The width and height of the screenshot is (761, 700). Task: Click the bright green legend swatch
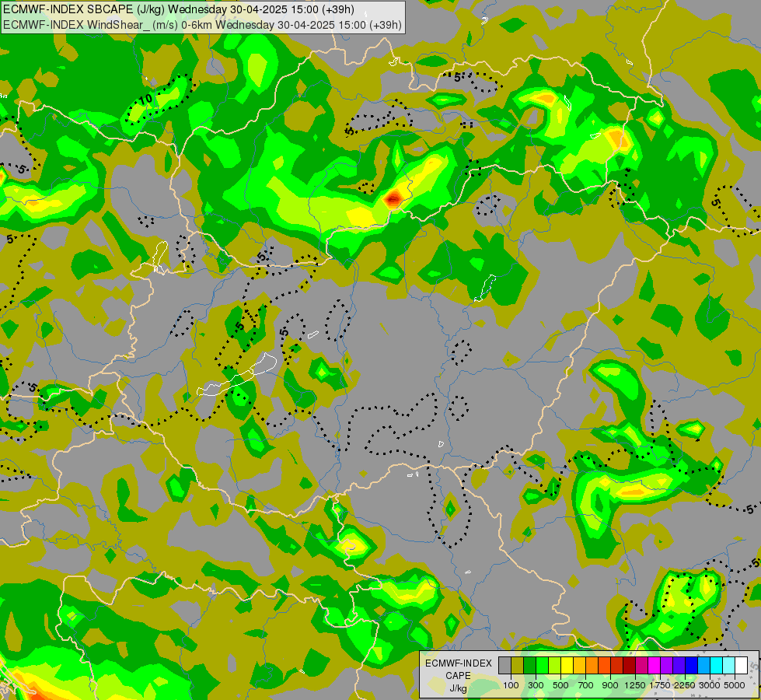click(542, 666)
